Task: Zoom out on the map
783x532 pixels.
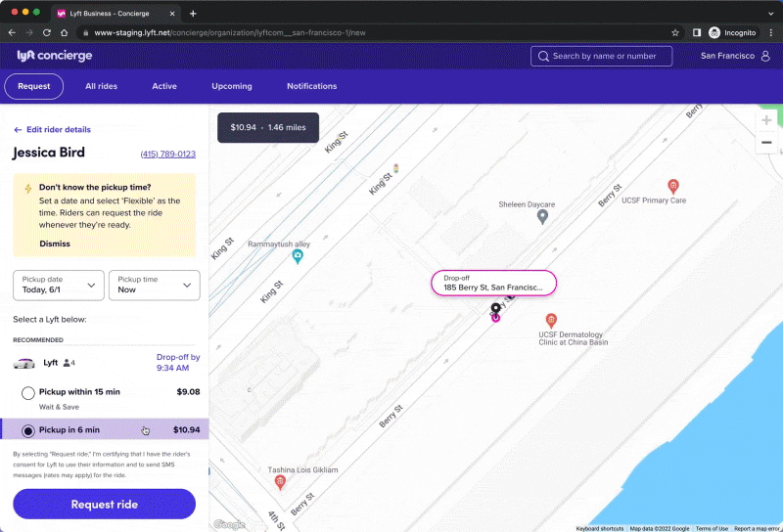Action: 766,143
